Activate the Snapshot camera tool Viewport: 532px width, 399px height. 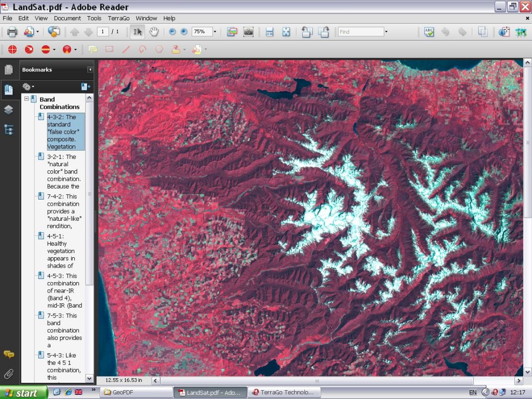click(248, 32)
